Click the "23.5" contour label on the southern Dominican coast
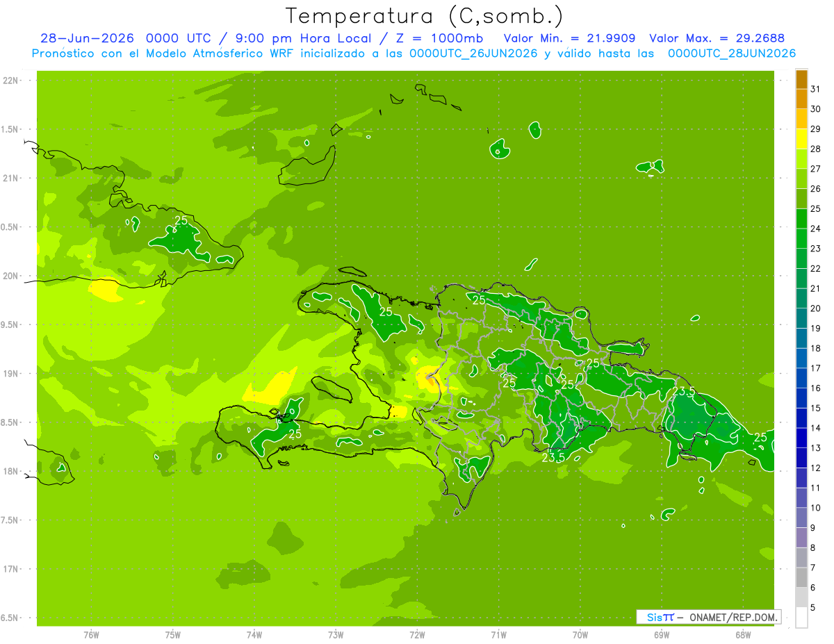Viewport: 834px width, 644px height. (553, 458)
